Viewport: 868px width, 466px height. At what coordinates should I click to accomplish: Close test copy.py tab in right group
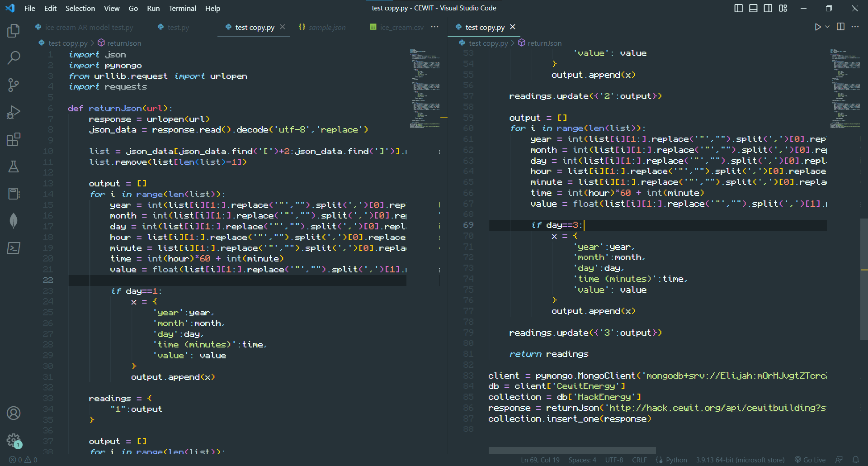click(513, 27)
